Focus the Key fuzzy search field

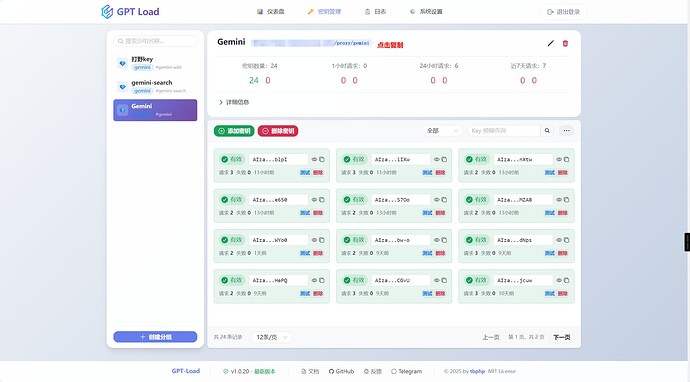click(x=504, y=131)
